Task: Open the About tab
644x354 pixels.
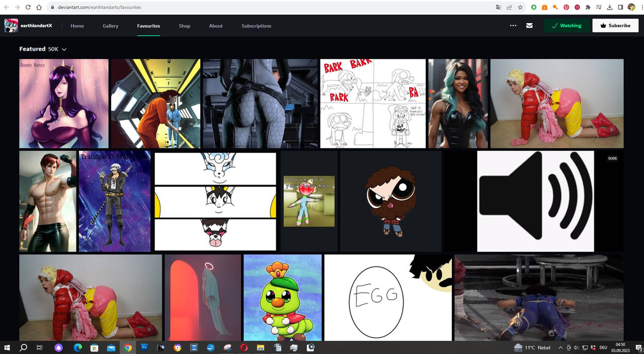Action: (x=216, y=26)
